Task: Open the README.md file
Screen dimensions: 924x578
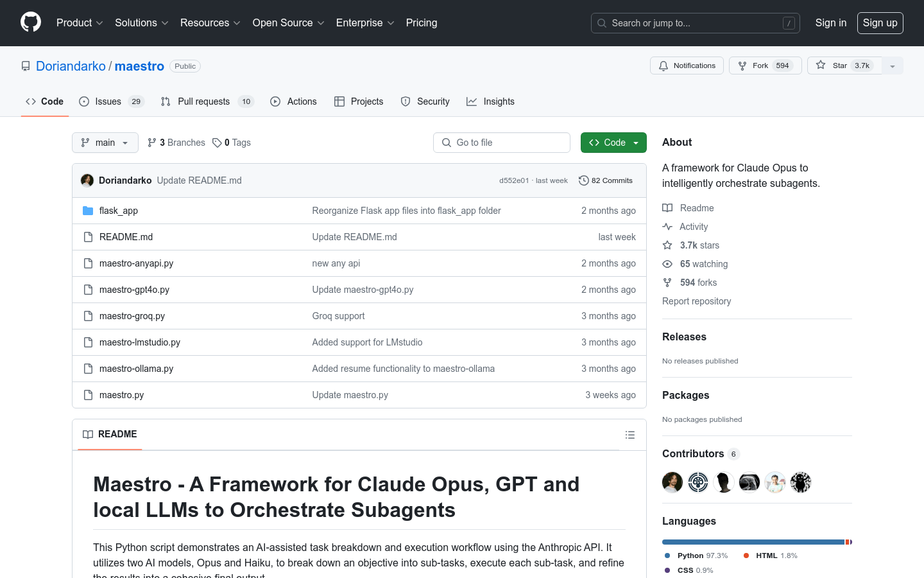Action: point(126,237)
